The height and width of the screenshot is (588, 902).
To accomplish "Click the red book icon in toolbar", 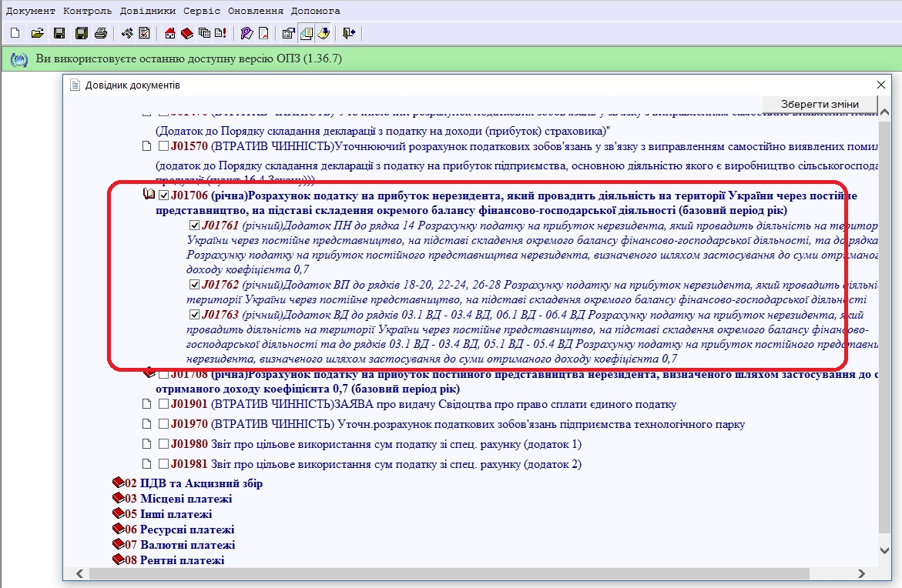I will [x=187, y=33].
